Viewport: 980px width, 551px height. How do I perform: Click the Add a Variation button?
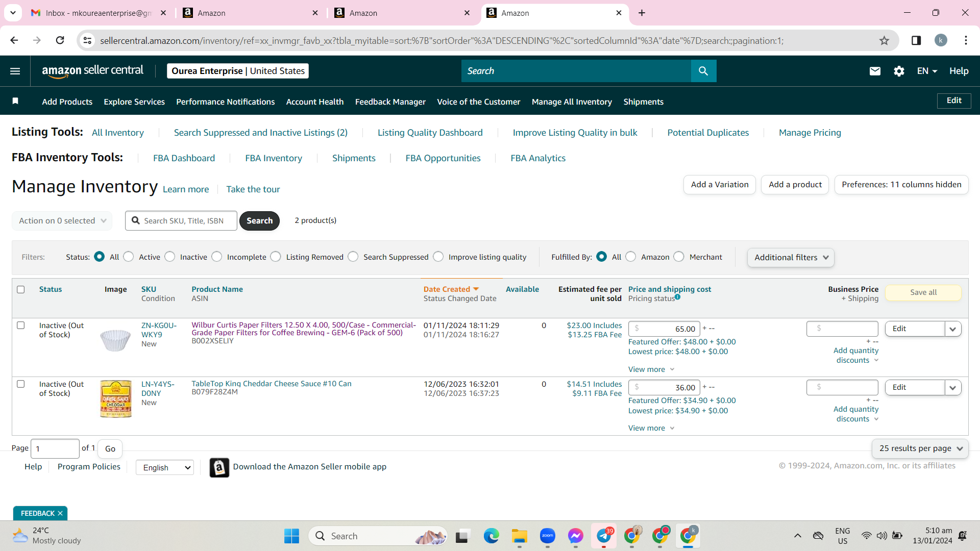720,185
